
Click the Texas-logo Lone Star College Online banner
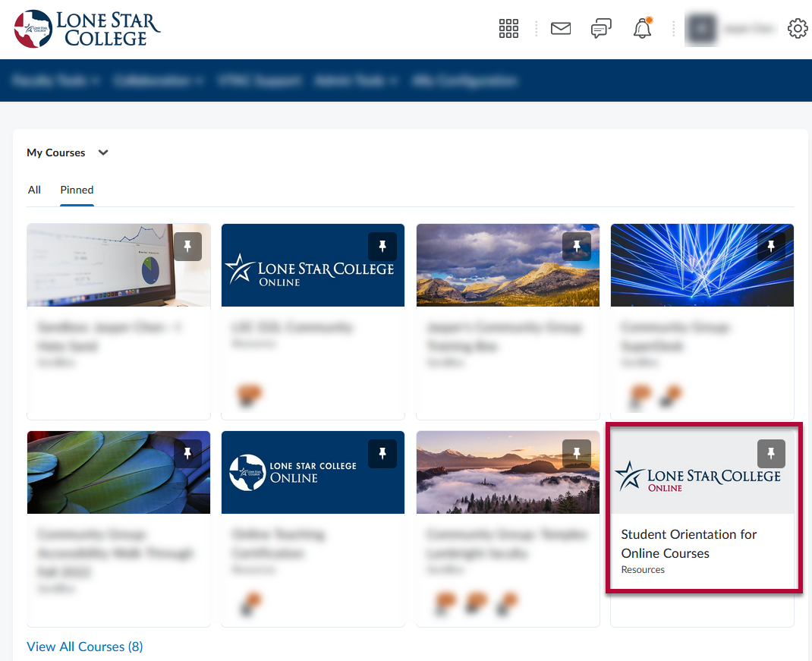(313, 472)
